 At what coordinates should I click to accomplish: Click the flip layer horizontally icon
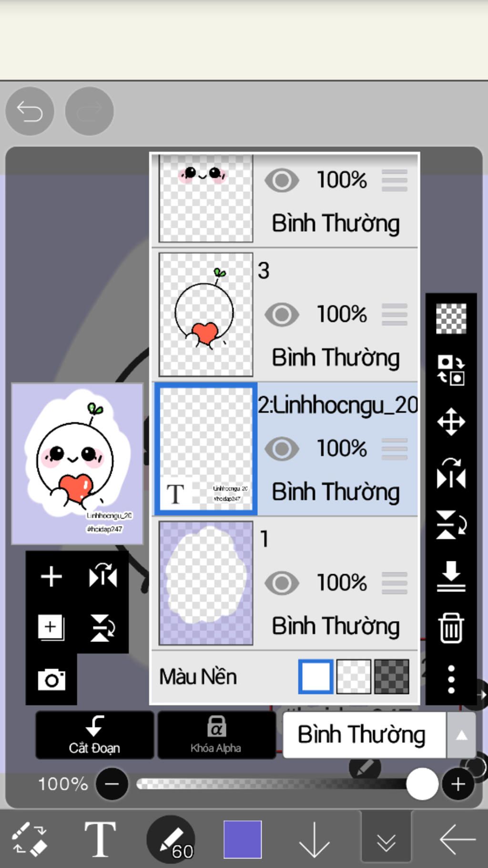click(x=451, y=473)
